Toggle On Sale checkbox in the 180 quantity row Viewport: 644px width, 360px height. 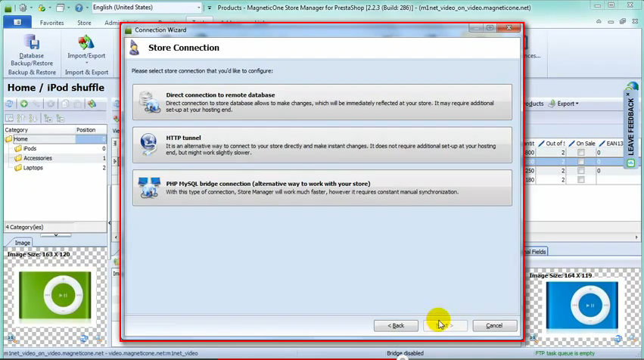[x=580, y=180]
